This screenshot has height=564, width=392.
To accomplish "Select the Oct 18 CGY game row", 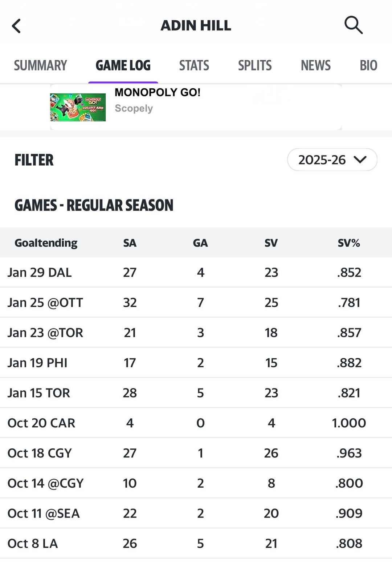I will coord(40,453).
